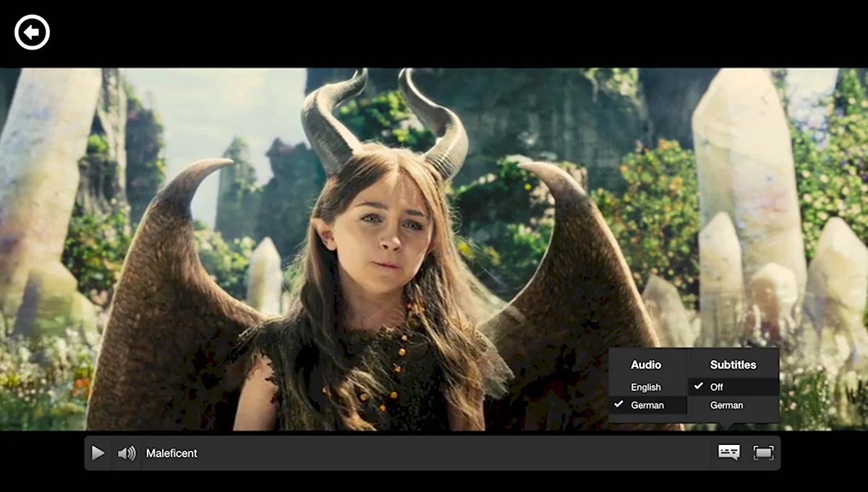This screenshot has height=492, width=868.
Task: Click the Maleficent title text
Action: point(171,453)
